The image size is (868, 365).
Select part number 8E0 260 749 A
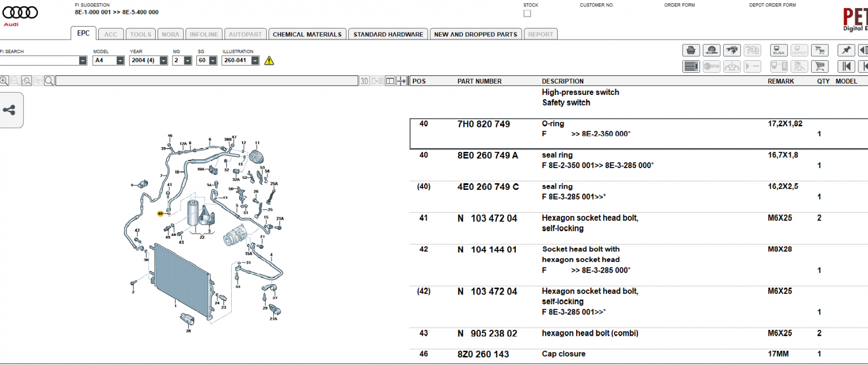pyautogui.click(x=487, y=156)
